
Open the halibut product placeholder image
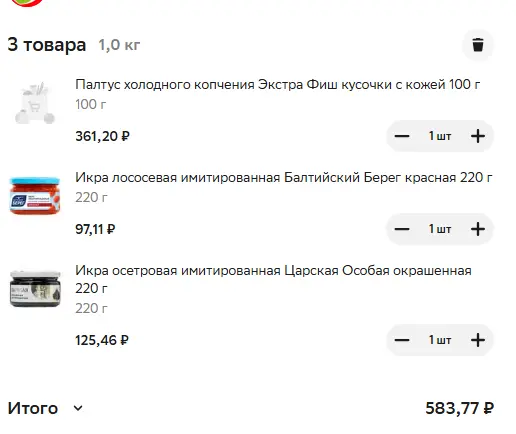[35, 103]
